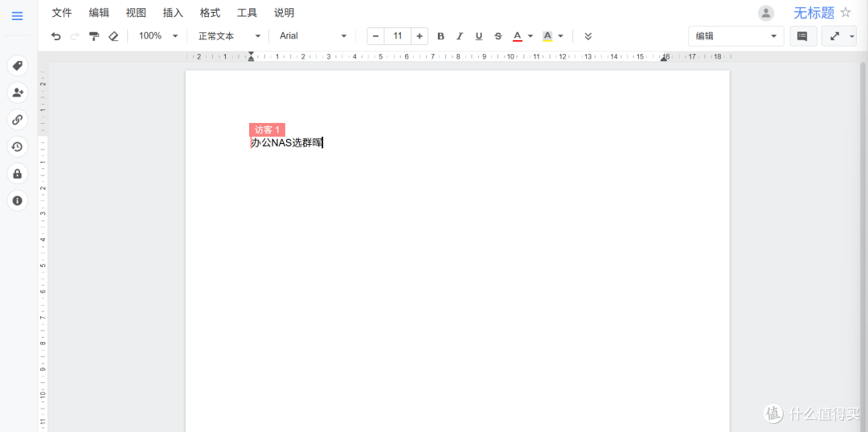The image size is (868, 432).
Task: Click the add person share icon
Action: click(17, 93)
